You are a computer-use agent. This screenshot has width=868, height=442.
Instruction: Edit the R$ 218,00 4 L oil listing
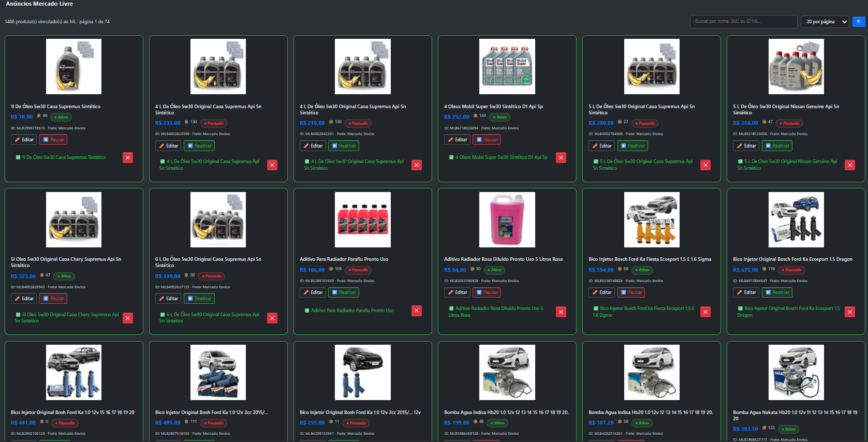click(x=313, y=146)
